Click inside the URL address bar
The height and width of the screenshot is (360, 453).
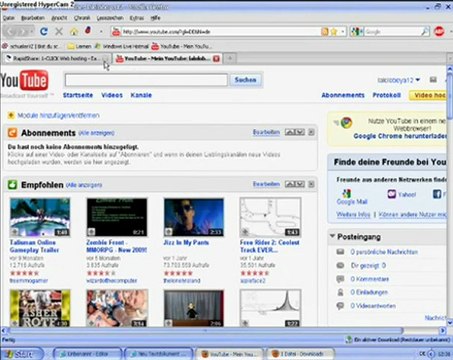click(220, 32)
